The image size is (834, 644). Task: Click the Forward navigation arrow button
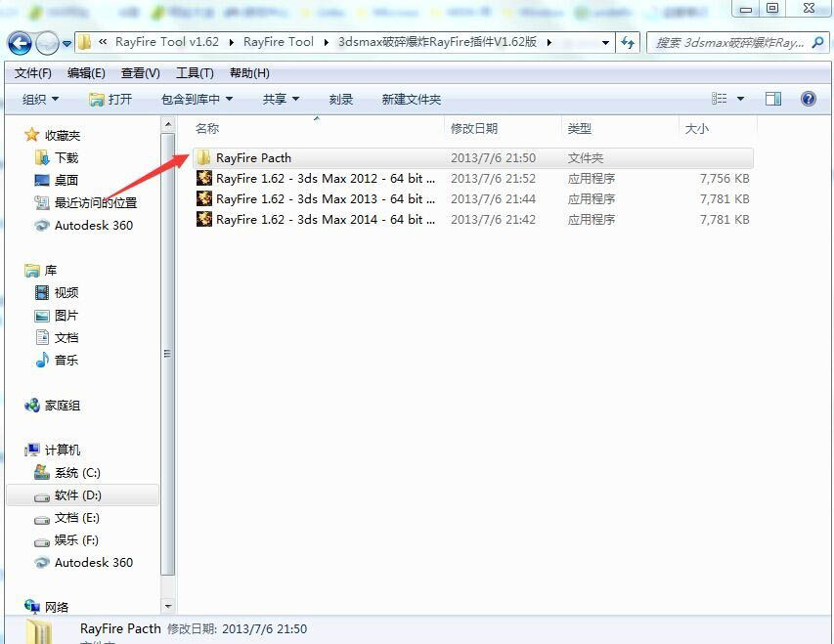point(47,43)
